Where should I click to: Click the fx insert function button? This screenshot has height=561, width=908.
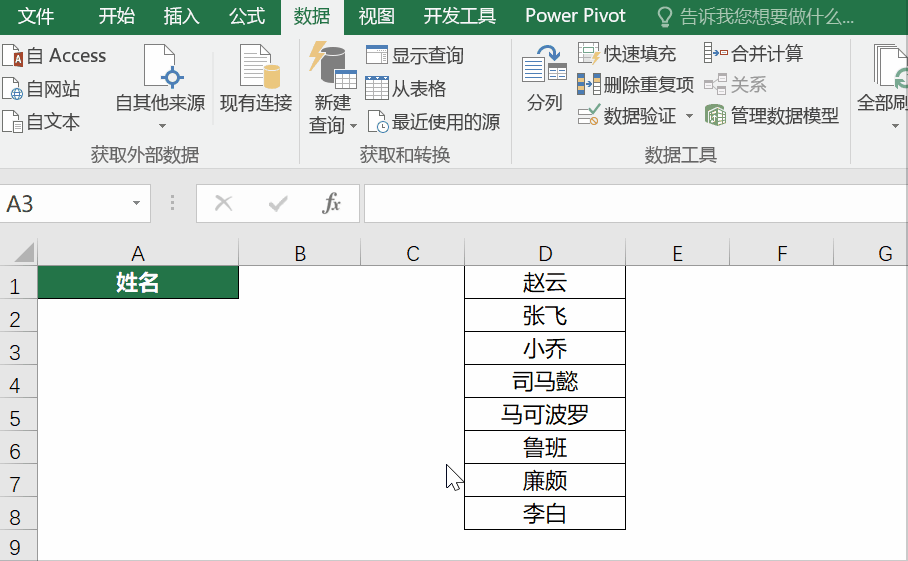click(331, 203)
